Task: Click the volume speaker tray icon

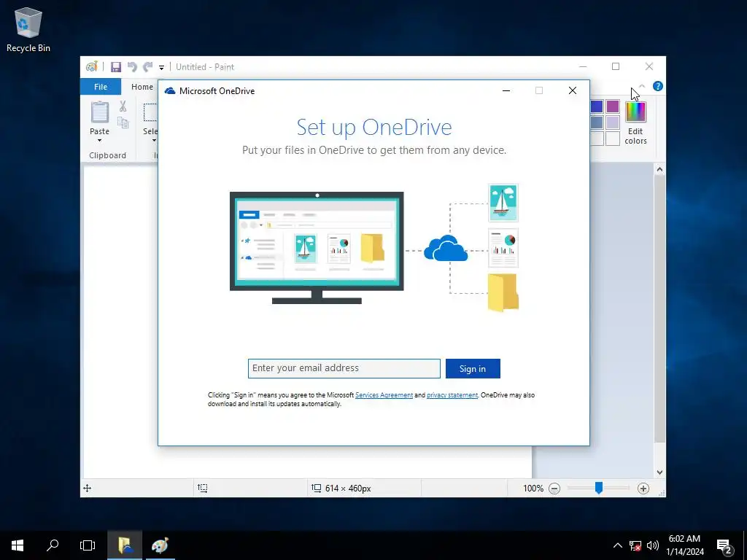Action: [x=653, y=545]
